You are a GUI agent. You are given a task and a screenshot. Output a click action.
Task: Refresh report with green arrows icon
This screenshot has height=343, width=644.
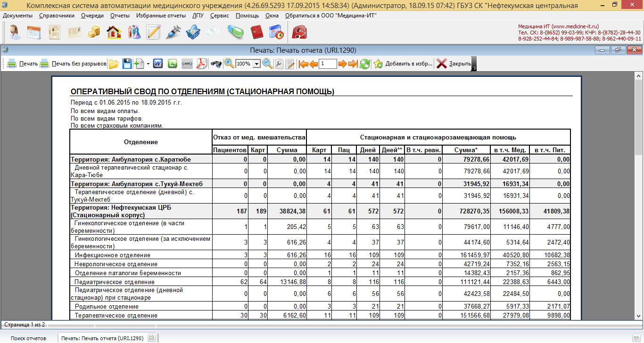point(364,64)
